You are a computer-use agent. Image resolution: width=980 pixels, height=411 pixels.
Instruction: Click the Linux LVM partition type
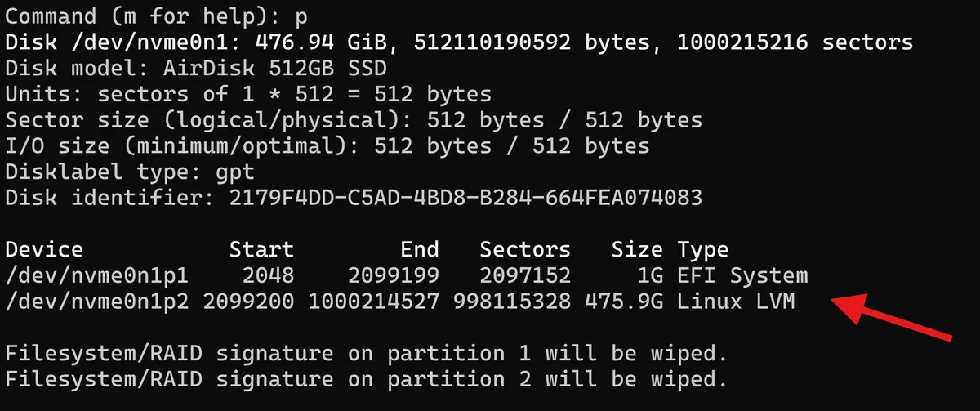tap(736, 302)
